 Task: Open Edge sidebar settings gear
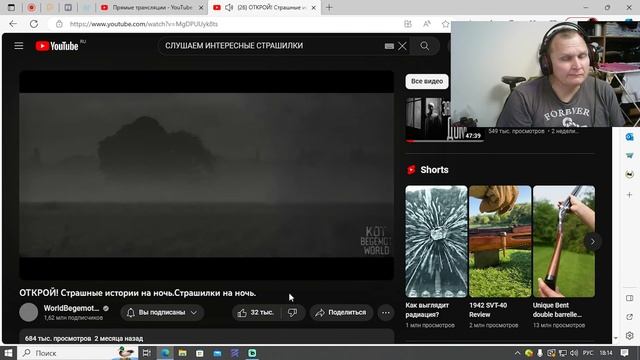pyautogui.click(x=629, y=336)
